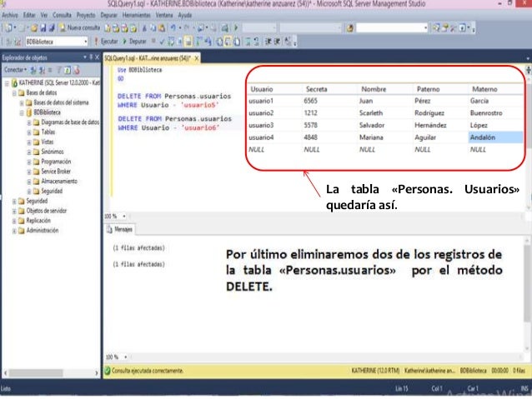Collapse the KATHERINE server node
The image size is (532, 399).
click(7, 83)
